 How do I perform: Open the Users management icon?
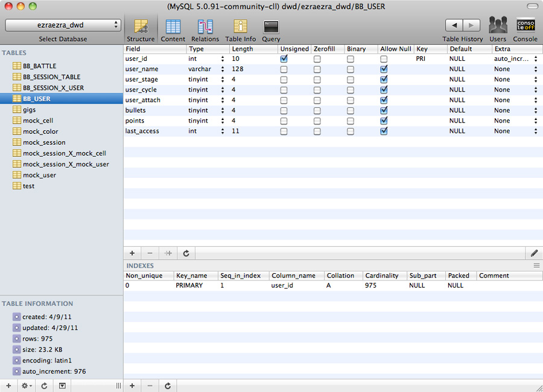(498, 30)
